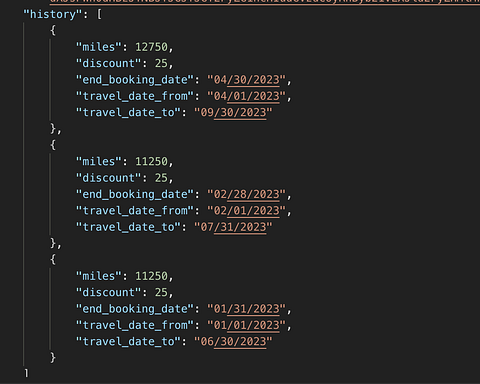480x384 pixels.
Task: Click the opening bracket after "history"
Action: (99, 15)
